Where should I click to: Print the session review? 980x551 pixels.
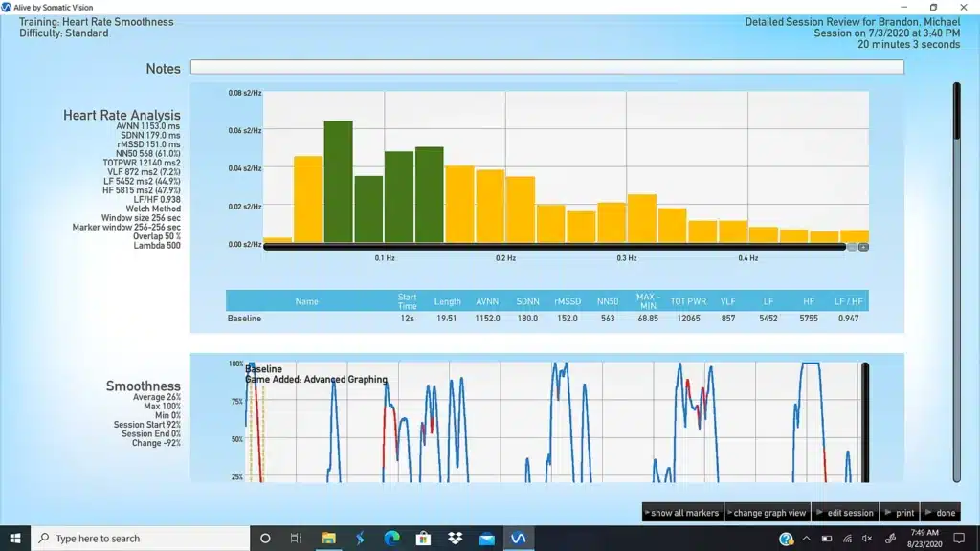pos(900,513)
